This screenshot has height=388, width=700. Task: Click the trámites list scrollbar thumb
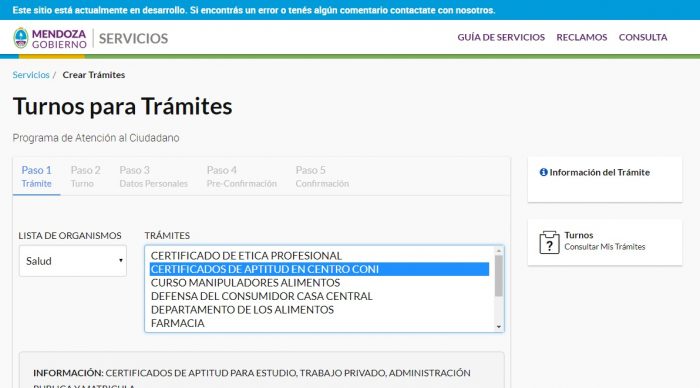(499, 275)
